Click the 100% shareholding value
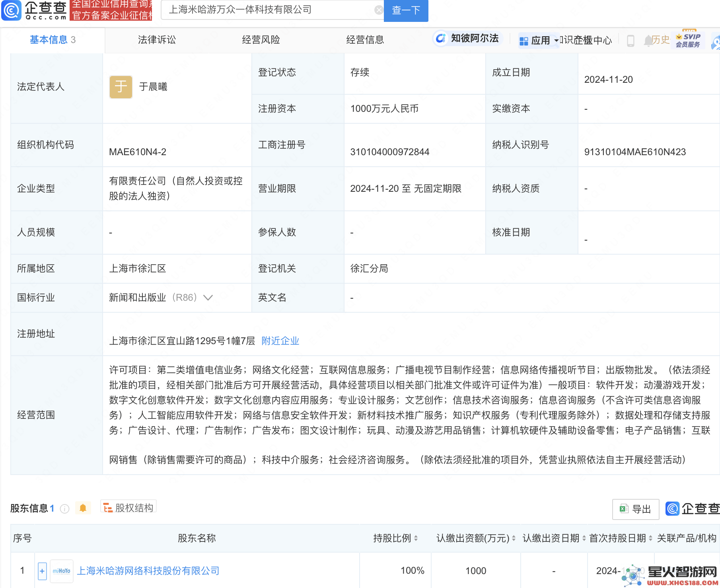720x588 pixels. coord(413,571)
